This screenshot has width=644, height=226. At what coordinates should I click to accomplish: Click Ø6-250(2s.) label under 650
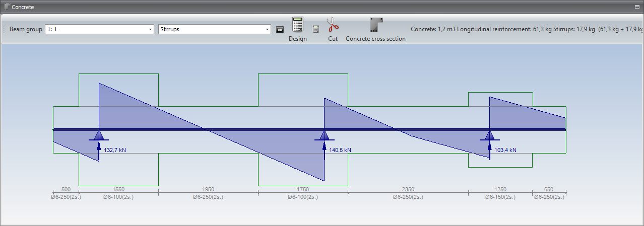point(549,197)
